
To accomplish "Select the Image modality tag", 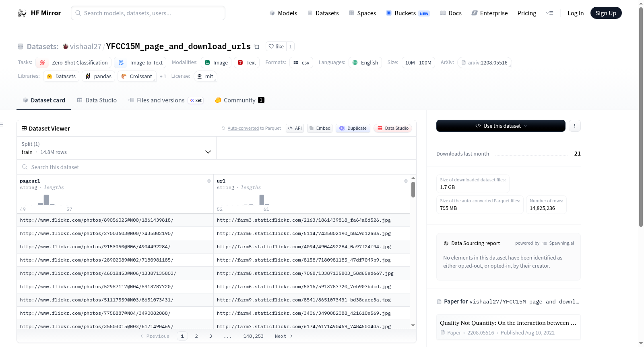I will [216, 62].
